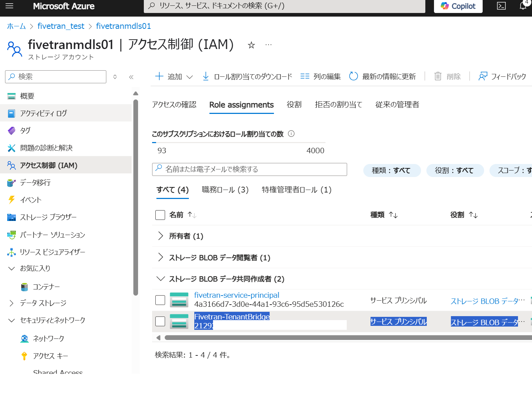Click the info icon beside ロール割り当ての数
The width and height of the screenshot is (532, 394).
point(291,134)
